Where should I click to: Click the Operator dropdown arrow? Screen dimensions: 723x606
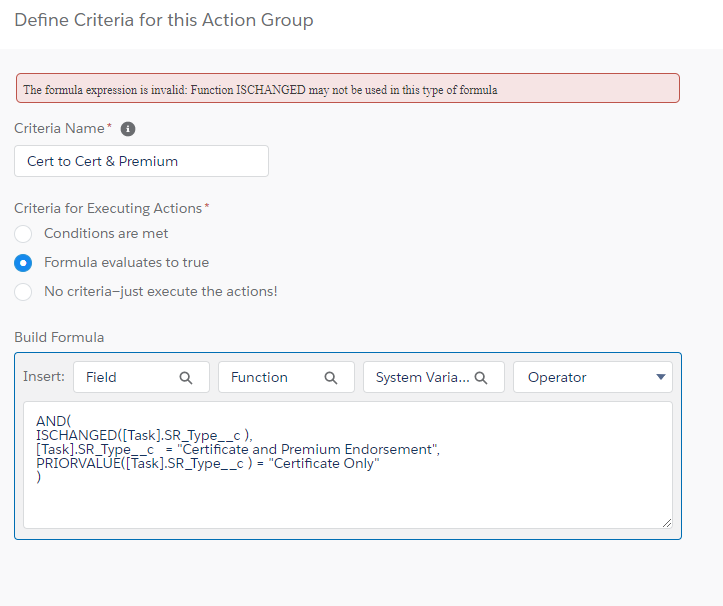point(660,378)
